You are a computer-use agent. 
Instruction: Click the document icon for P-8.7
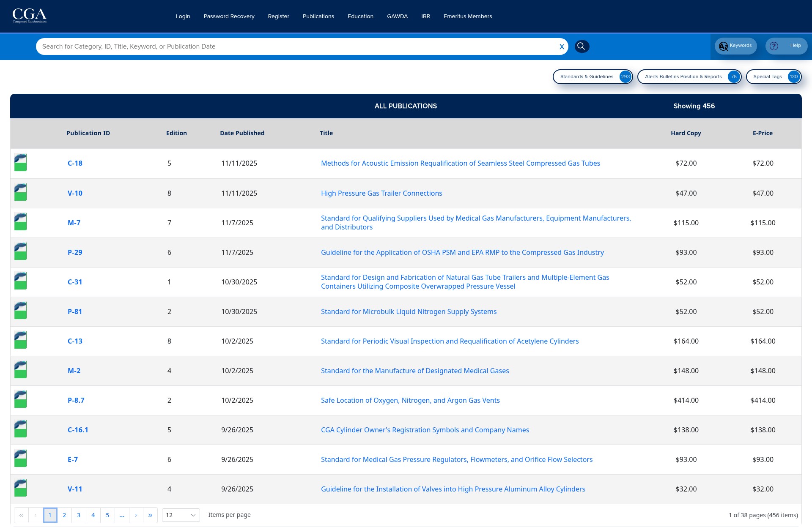point(20,399)
